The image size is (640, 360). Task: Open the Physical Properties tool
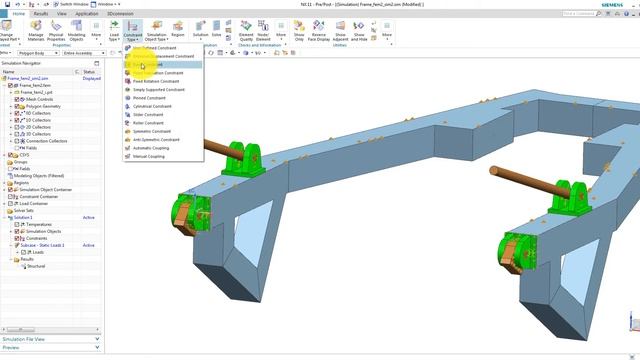click(56, 31)
